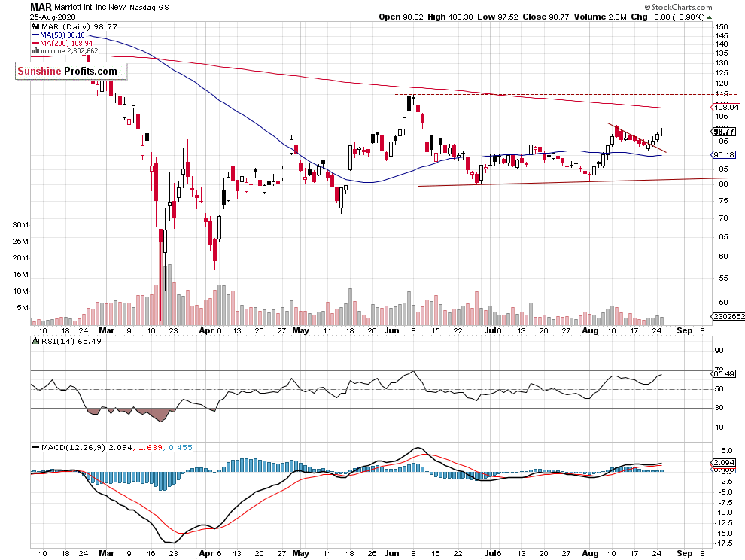Click the 65.49 RSI value tag

click(x=724, y=374)
